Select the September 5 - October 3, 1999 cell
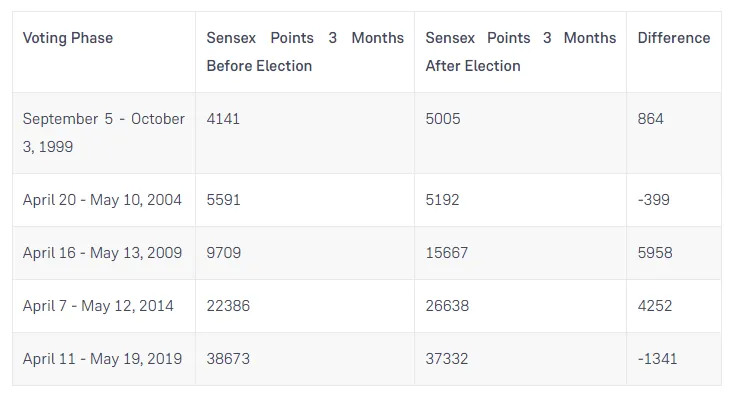Screen dimensions: 734x398 (103, 133)
